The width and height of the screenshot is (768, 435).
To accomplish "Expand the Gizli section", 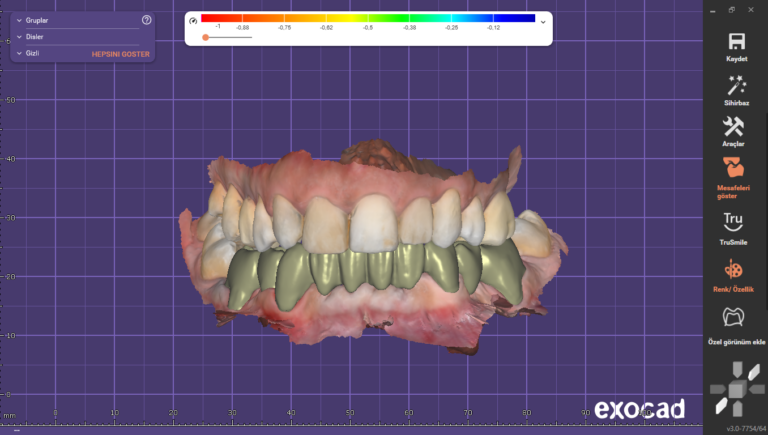I will pos(20,52).
